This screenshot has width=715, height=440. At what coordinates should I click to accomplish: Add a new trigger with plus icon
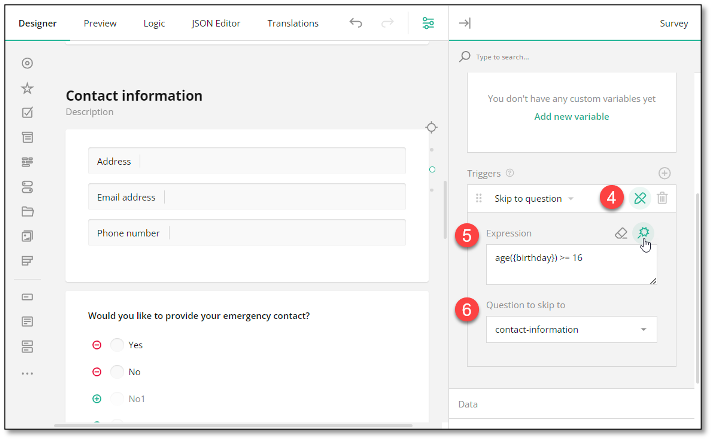pos(664,173)
